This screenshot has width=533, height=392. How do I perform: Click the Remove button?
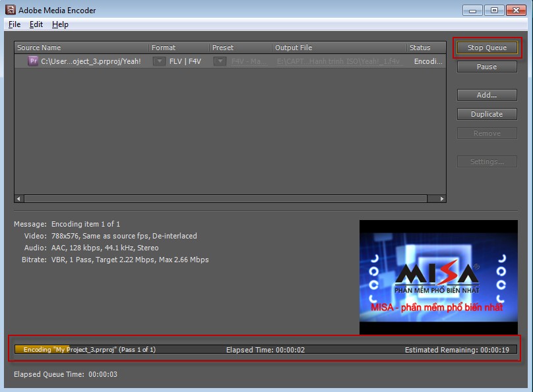pos(487,133)
